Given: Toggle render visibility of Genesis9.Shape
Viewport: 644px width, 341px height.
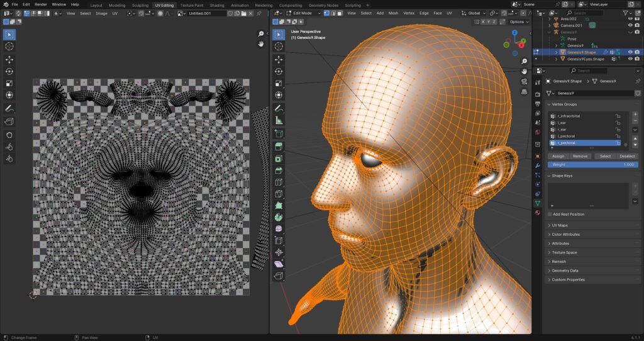Looking at the screenshot, I should [637, 52].
